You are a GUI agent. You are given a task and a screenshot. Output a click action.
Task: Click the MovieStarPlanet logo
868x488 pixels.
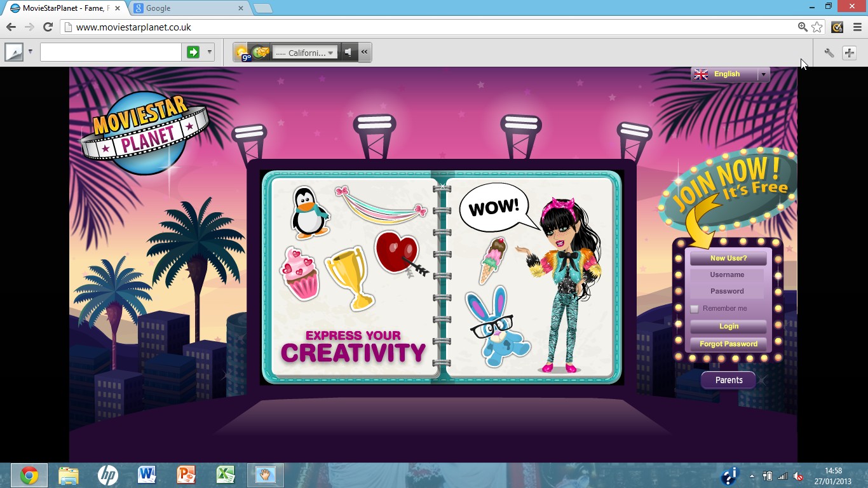coord(144,132)
